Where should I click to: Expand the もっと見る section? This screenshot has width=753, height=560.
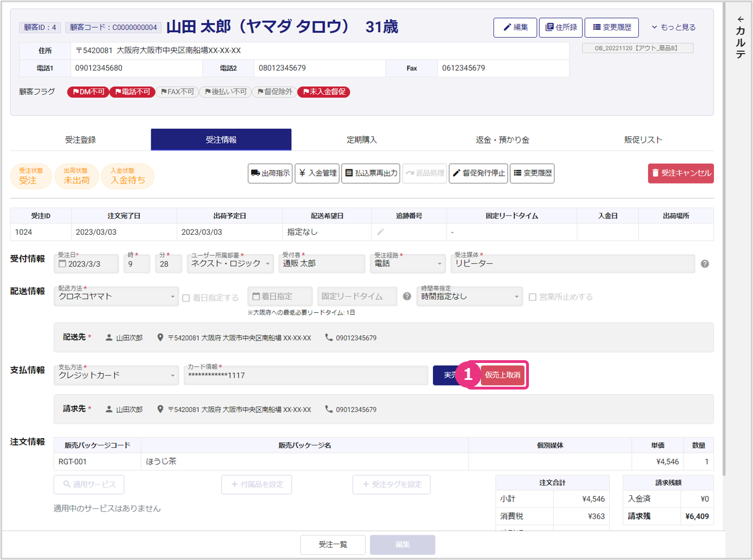(673, 27)
